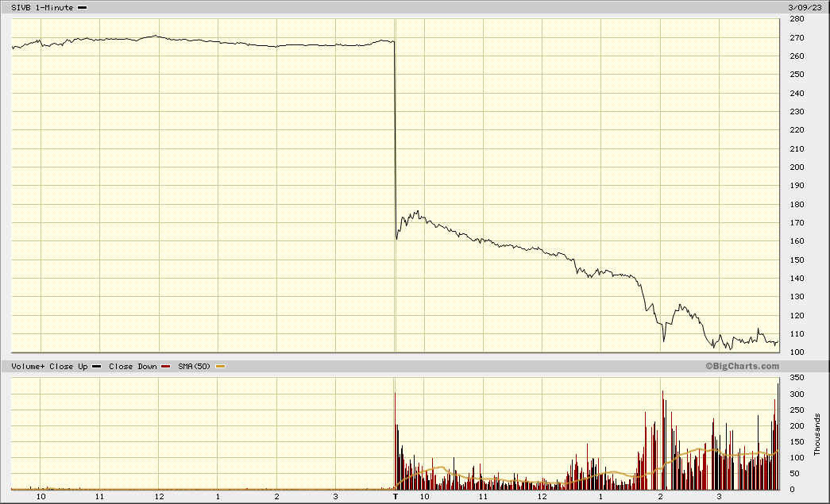Click the black Close Up color swatch
Screen dimensions: 830x504
pyautogui.click(x=96, y=367)
